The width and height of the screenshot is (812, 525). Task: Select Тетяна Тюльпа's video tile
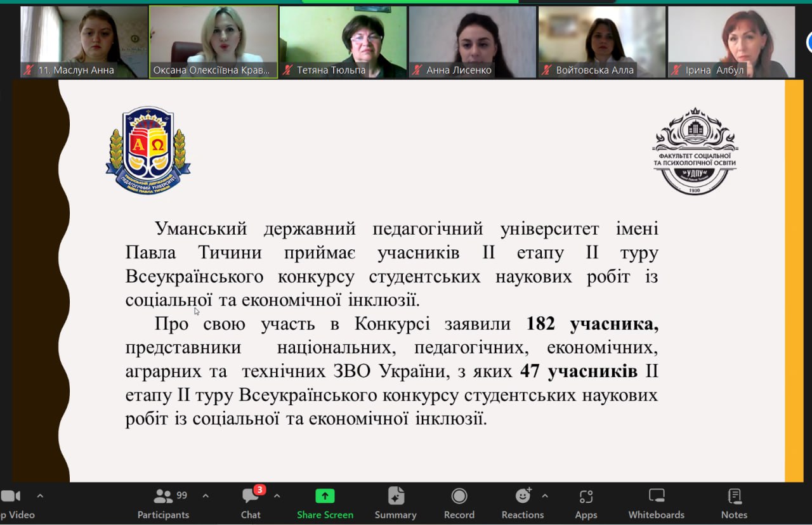point(343,42)
